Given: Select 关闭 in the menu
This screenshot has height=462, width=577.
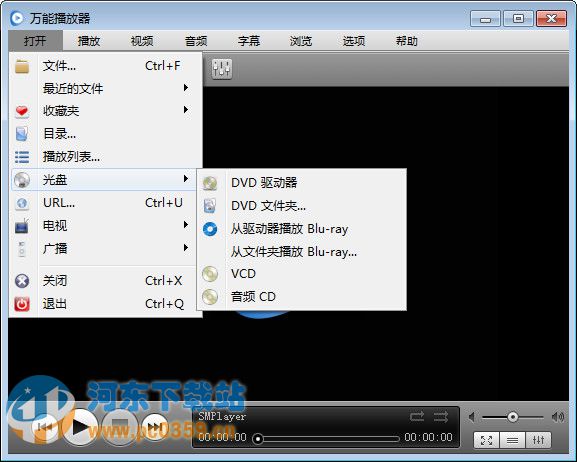Looking at the screenshot, I should tap(104, 281).
